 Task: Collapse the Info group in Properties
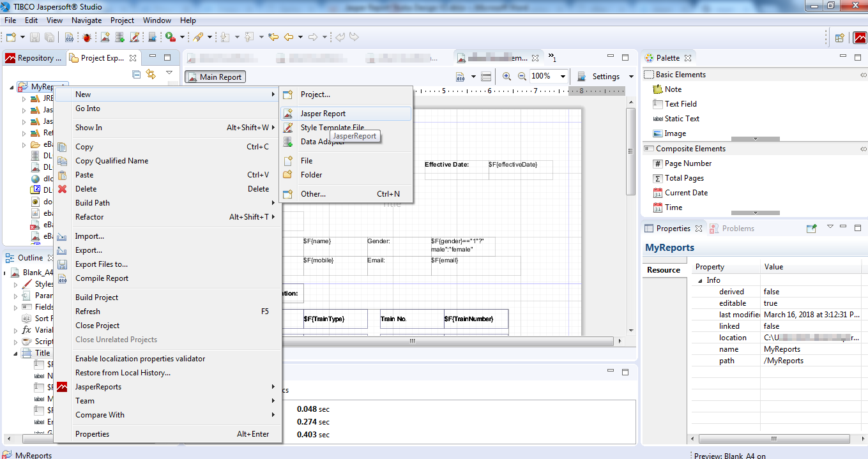coord(700,280)
